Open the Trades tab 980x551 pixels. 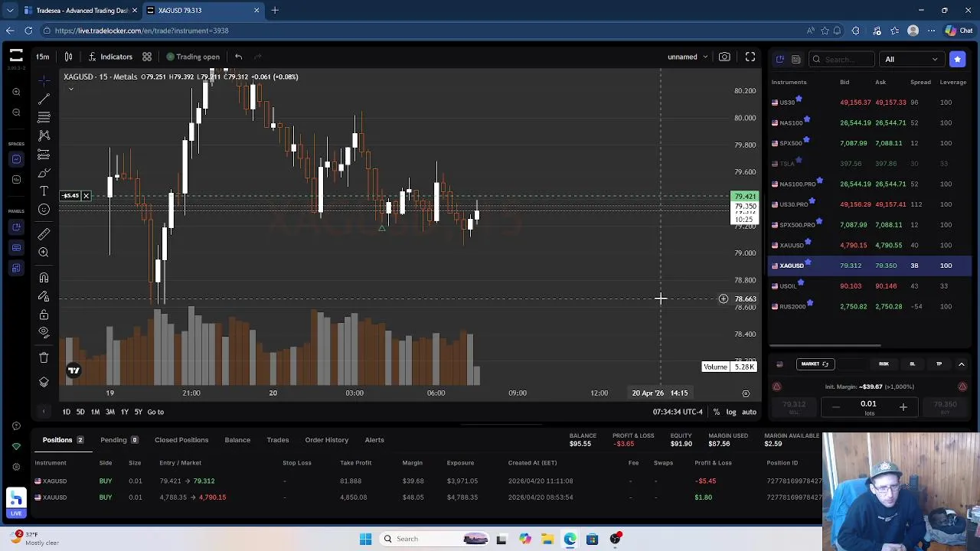click(278, 440)
